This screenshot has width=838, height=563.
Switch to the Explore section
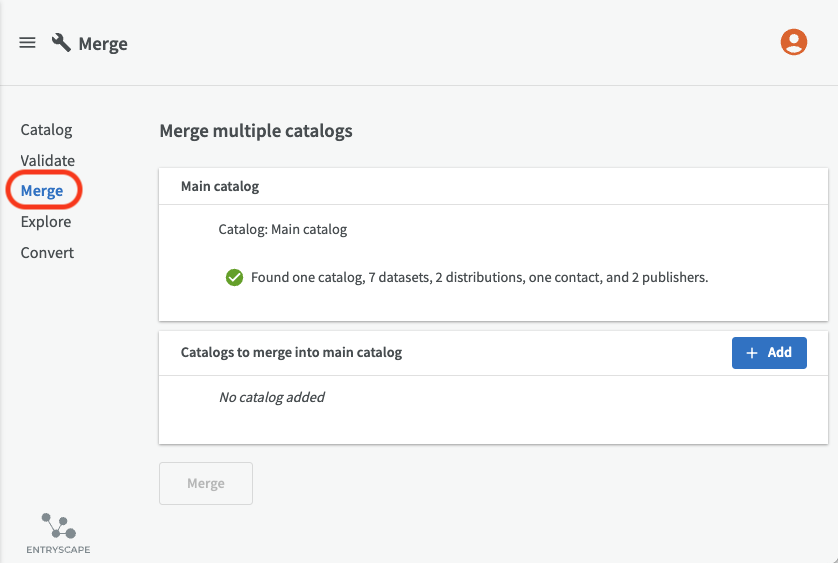pyautogui.click(x=46, y=222)
